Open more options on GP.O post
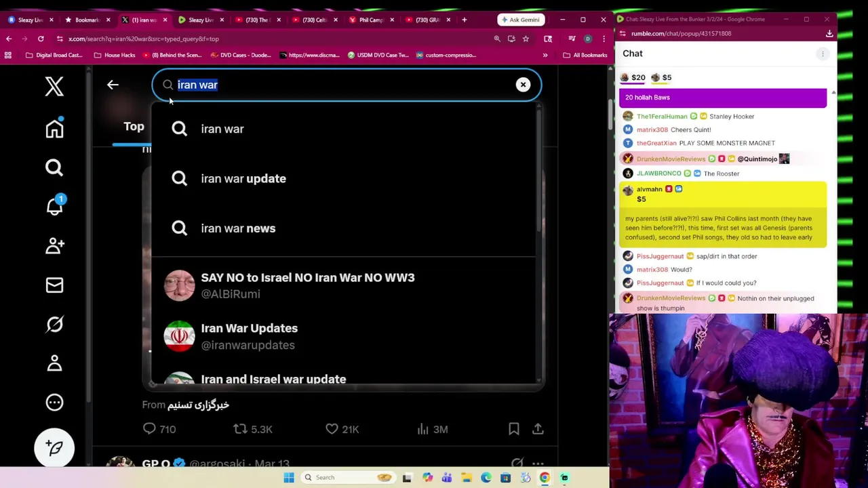This screenshot has height=488, width=868. [x=538, y=464]
